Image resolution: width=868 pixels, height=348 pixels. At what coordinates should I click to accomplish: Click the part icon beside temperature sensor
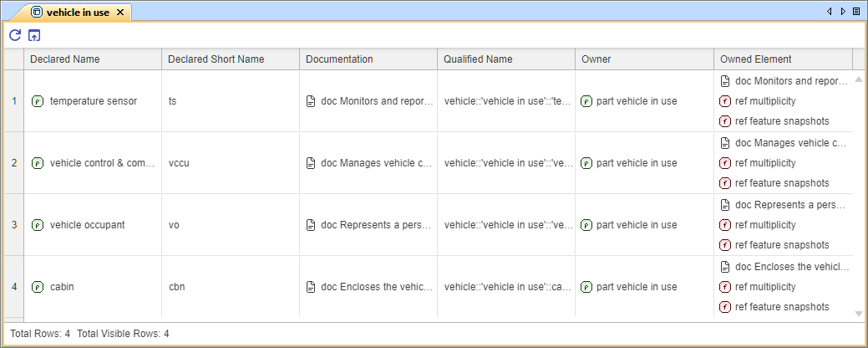tap(38, 101)
